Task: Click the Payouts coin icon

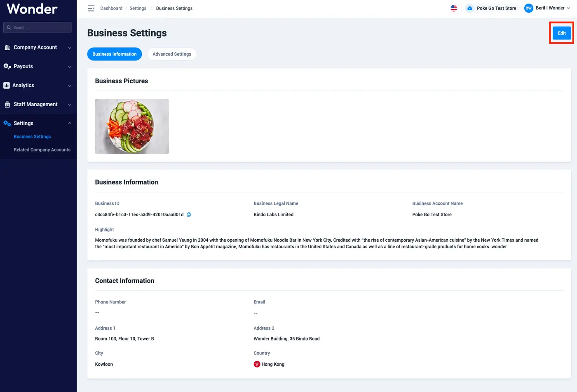Action: [7, 66]
